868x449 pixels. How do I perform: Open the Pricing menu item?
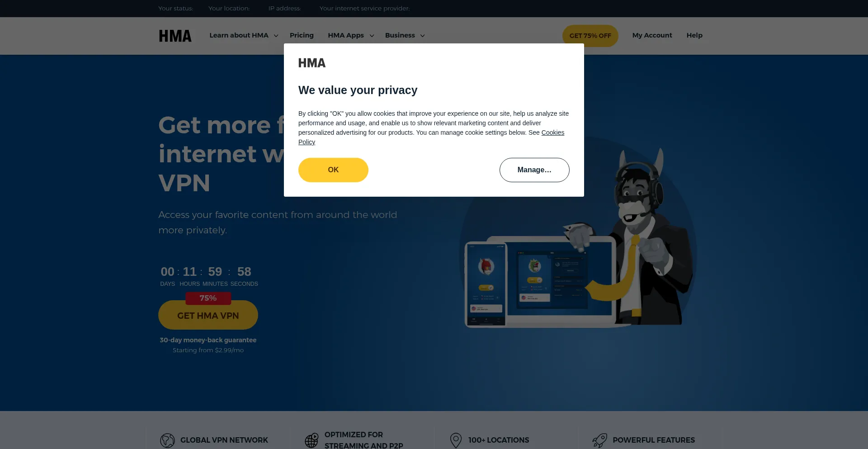point(302,35)
